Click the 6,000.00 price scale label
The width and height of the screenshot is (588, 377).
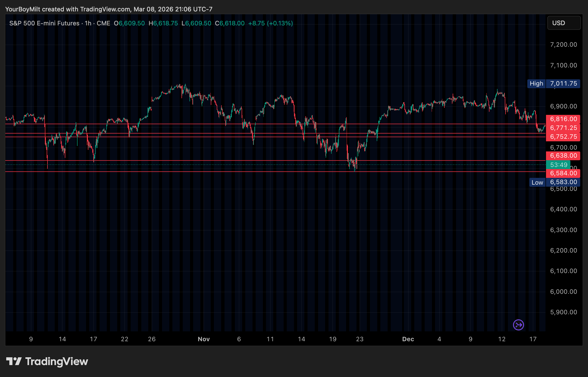point(563,292)
